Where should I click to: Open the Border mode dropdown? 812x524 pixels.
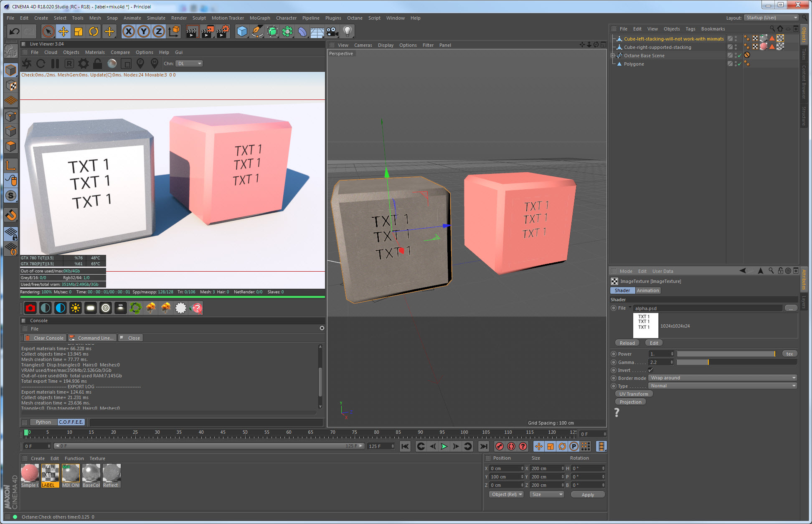point(723,378)
